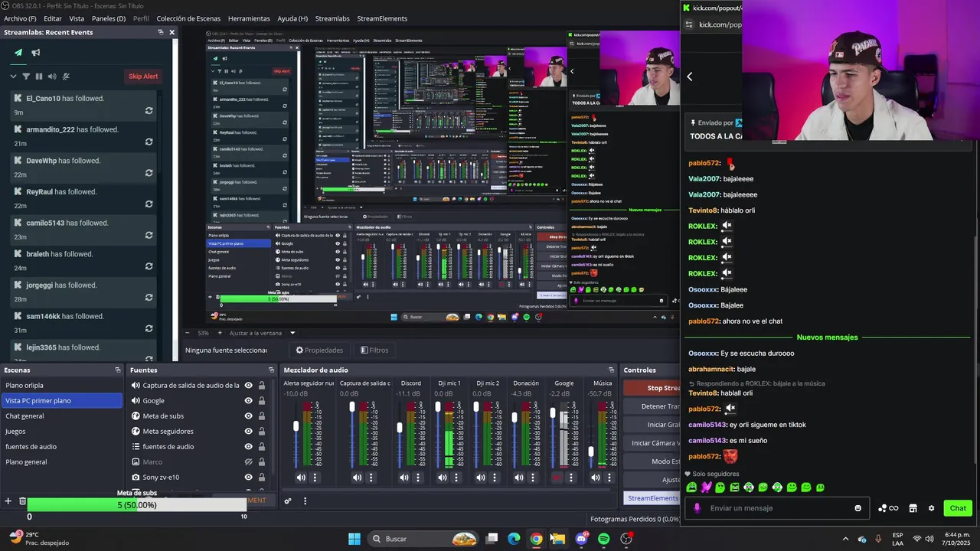Click the Enviar un mensaje chat field
980x551 pixels.
pyautogui.click(x=778, y=508)
